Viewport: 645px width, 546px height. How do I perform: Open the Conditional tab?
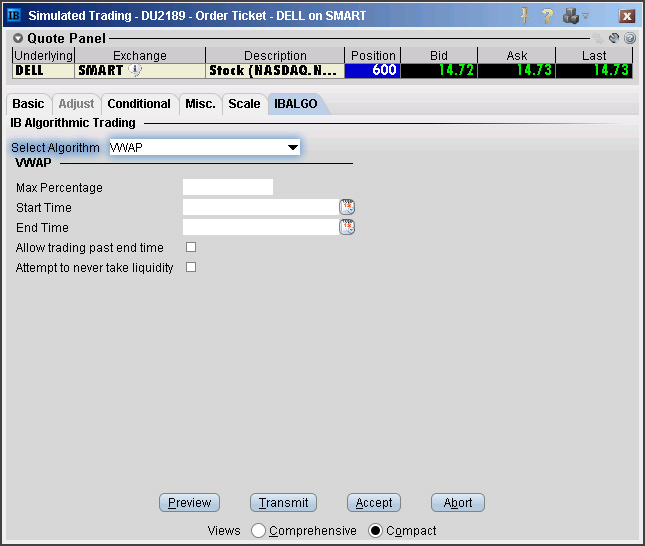[139, 104]
